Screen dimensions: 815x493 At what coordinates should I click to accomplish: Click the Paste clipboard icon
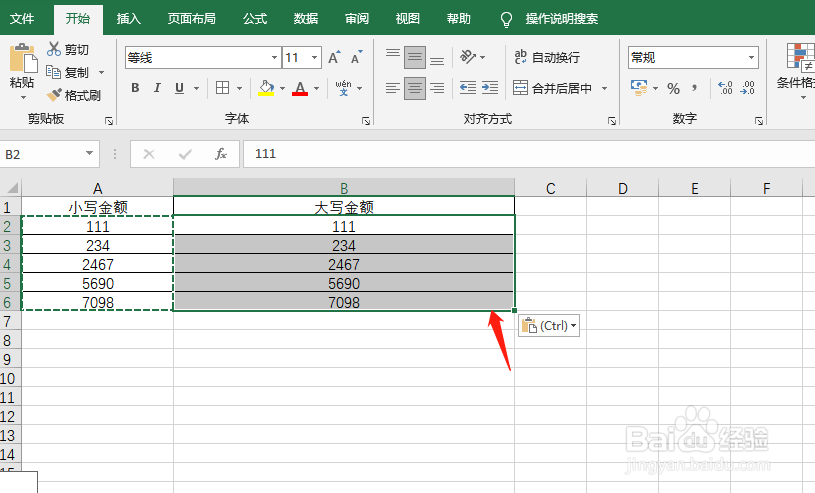tap(23, 58)
